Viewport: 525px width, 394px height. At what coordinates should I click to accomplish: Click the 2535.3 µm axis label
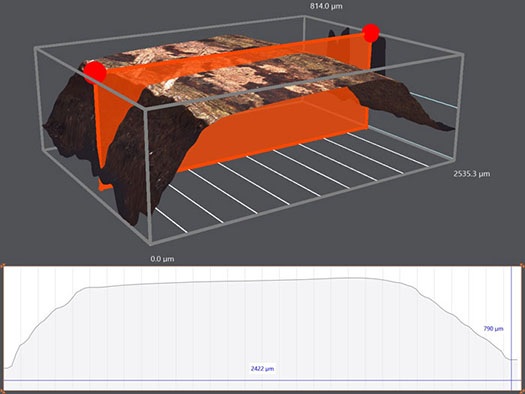pyautogui.click(x=471, y=174)
